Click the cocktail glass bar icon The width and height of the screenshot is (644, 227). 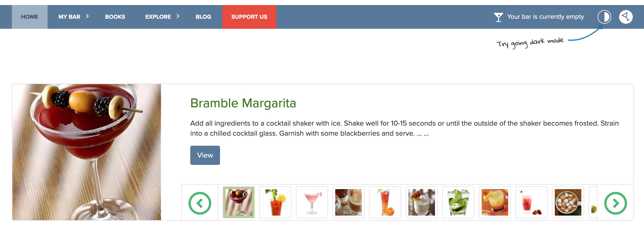[498, 17]
